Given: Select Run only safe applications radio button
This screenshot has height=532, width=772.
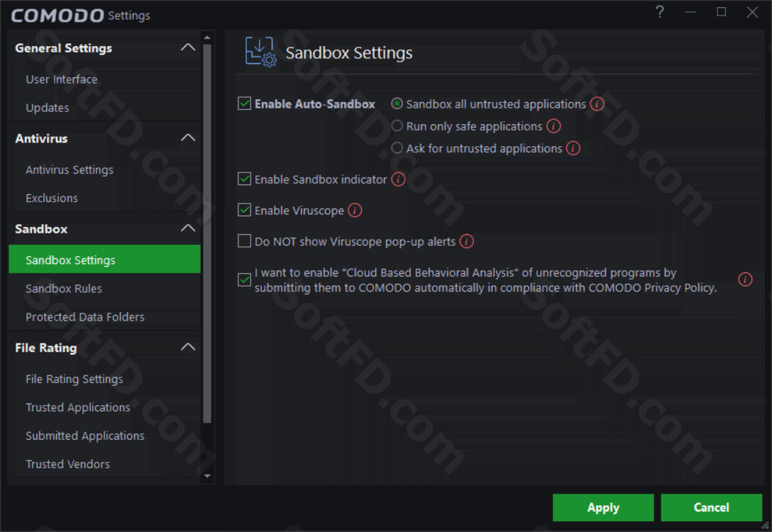Looking at the screenshot, I should tap(397, 126).
